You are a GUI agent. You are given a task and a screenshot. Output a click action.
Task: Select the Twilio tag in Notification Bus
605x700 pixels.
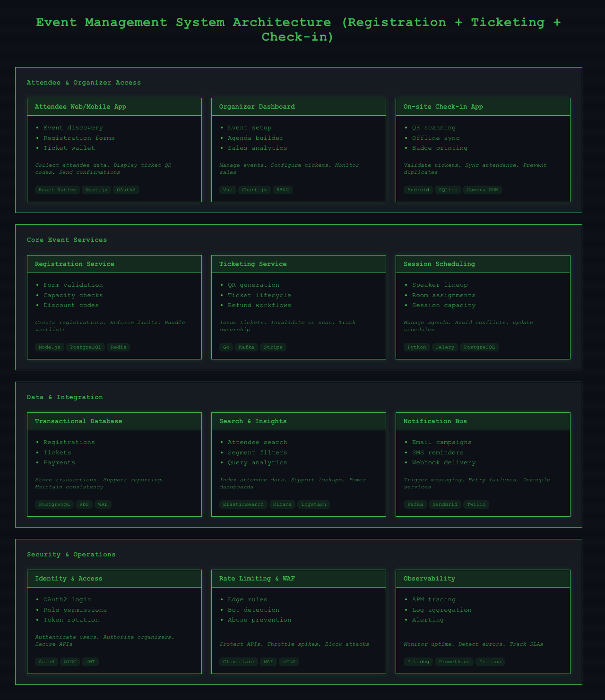476,504
